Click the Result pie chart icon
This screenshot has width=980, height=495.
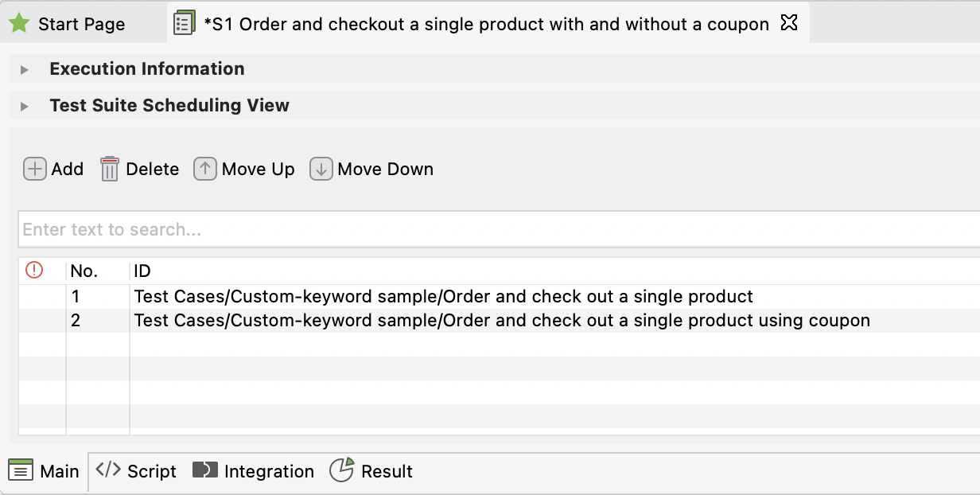coord(342,470)
